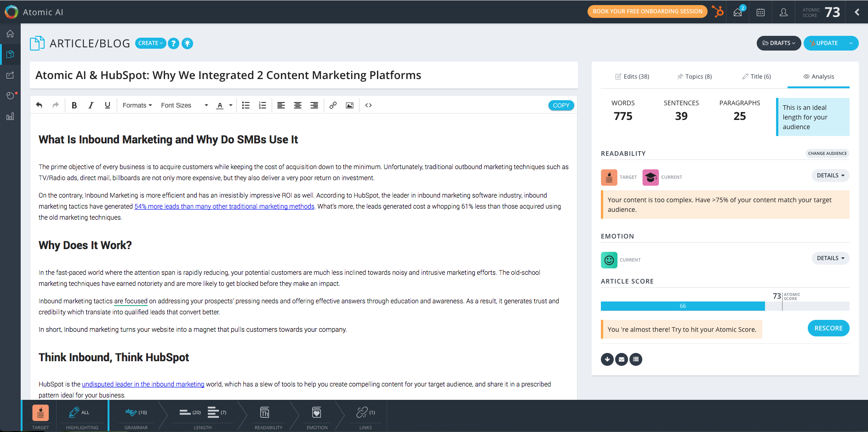Click the insert link toolbar icon
Screen dimensions: 868x432
tap(333, 105)
